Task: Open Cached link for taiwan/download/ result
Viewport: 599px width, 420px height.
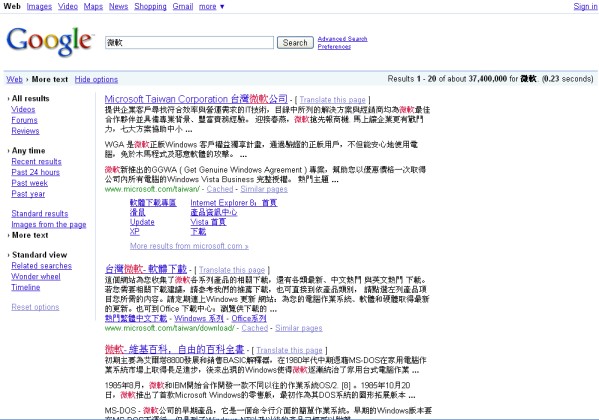Action: click(x=254, y=328)
